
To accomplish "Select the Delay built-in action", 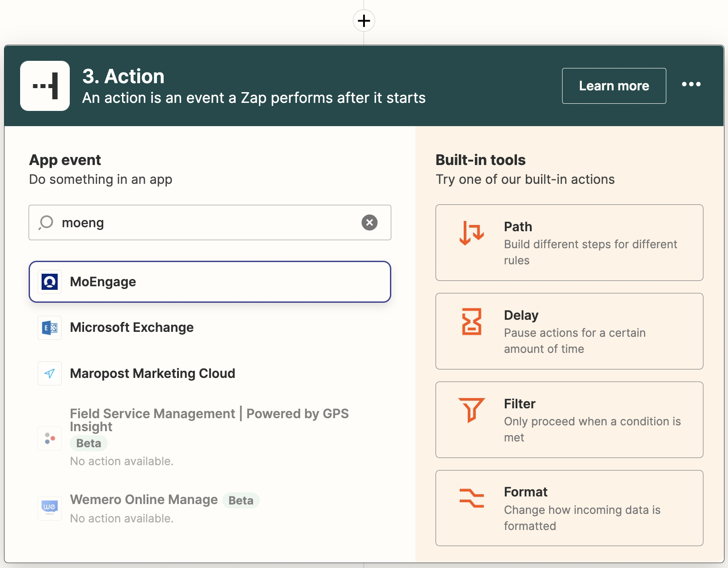I will point(569,331).
